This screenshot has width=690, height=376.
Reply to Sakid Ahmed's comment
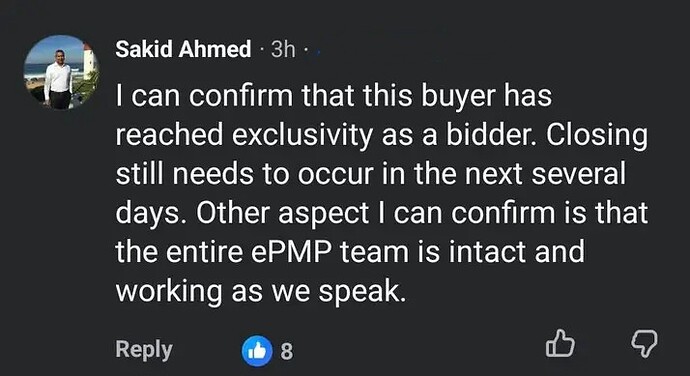(144, 350)
